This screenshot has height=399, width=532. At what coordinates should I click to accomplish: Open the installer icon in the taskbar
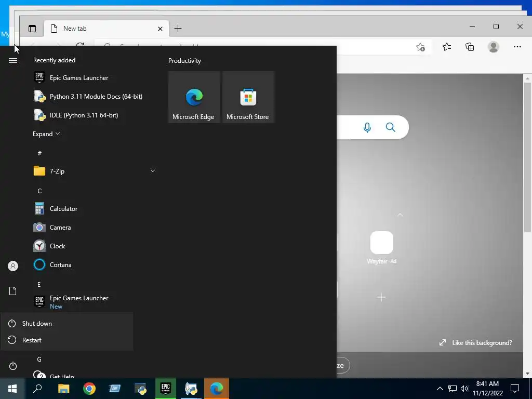(x=191, y=389)
